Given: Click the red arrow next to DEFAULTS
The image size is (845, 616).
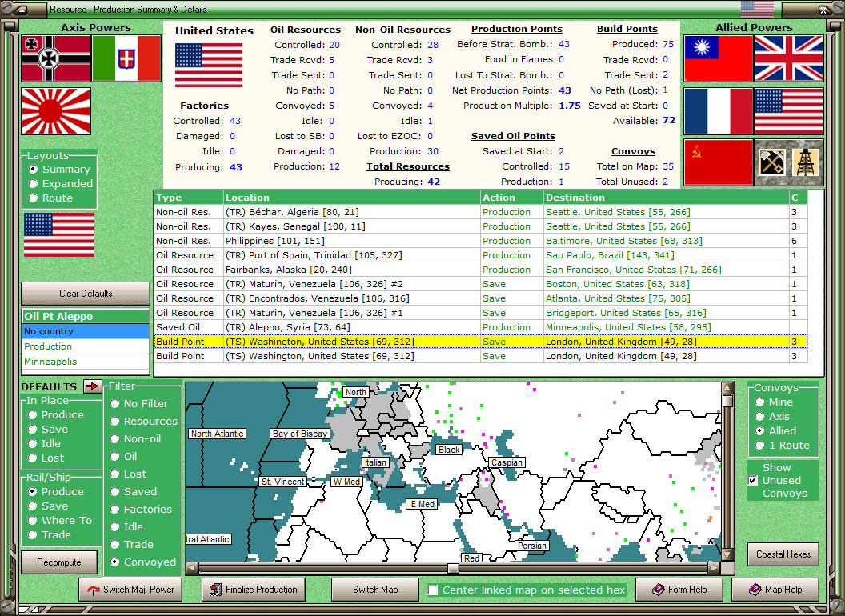Looking at the screenshot, I should pos(93,386).
